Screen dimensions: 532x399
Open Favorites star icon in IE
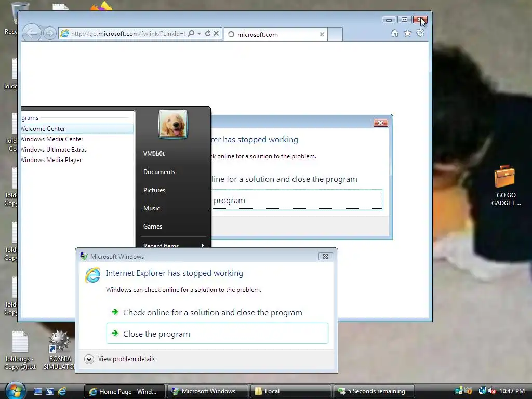[x=407, y=33]
